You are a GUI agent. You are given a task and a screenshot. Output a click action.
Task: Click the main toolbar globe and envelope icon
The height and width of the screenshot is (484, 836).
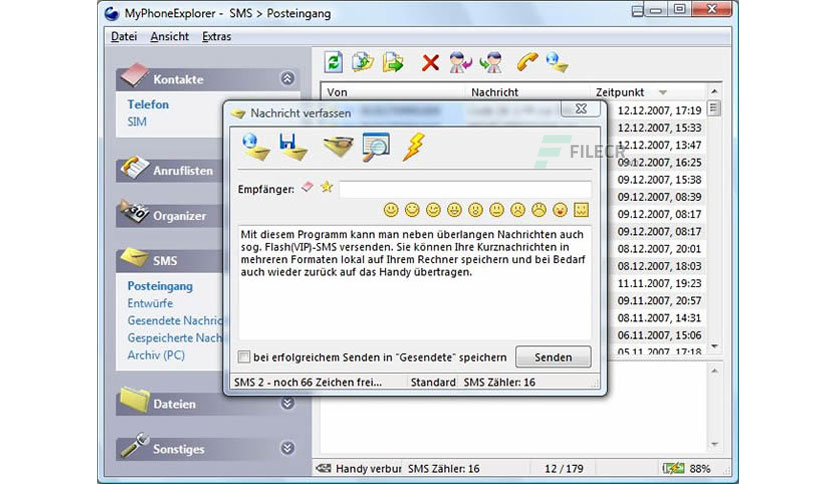pos(557,62)
